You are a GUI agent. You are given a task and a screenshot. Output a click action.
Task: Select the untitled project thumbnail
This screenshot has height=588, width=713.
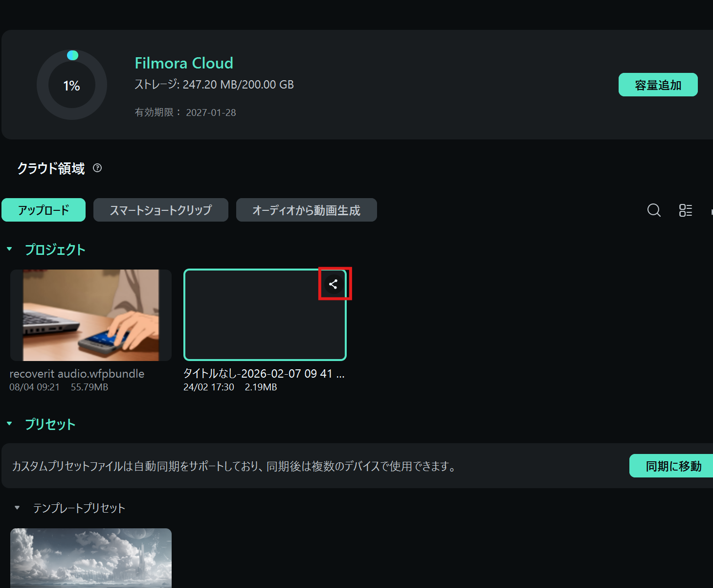pyautogui.click(x=265, y=315)
